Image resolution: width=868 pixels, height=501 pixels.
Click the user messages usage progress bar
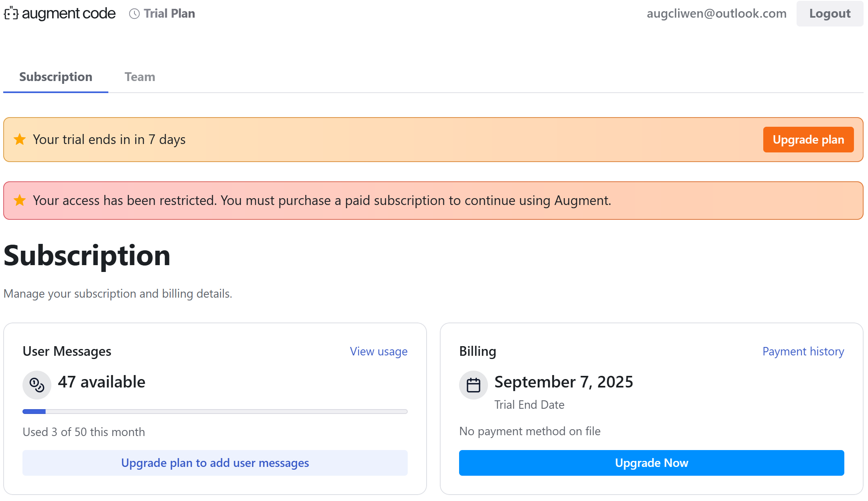(x=215, y=412)
